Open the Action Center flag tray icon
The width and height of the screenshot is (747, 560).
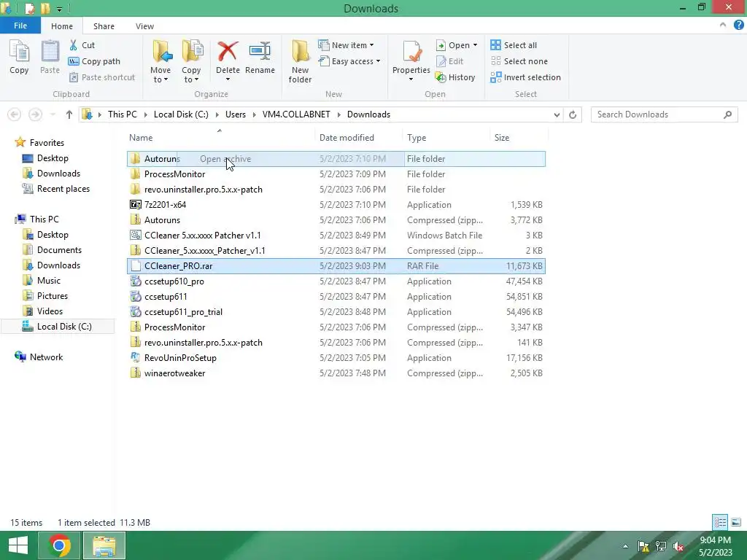click(x=643, y=546)
